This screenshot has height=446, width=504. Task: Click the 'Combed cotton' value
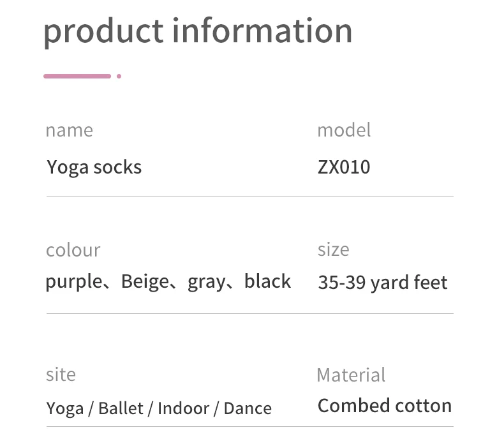tap(385, 406)
